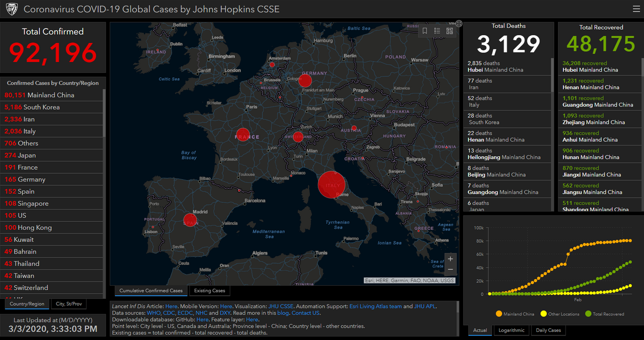This screenshot has height=340, width=644.
Task: Open the map bookmarks icon
Action: tap(425, 31)
